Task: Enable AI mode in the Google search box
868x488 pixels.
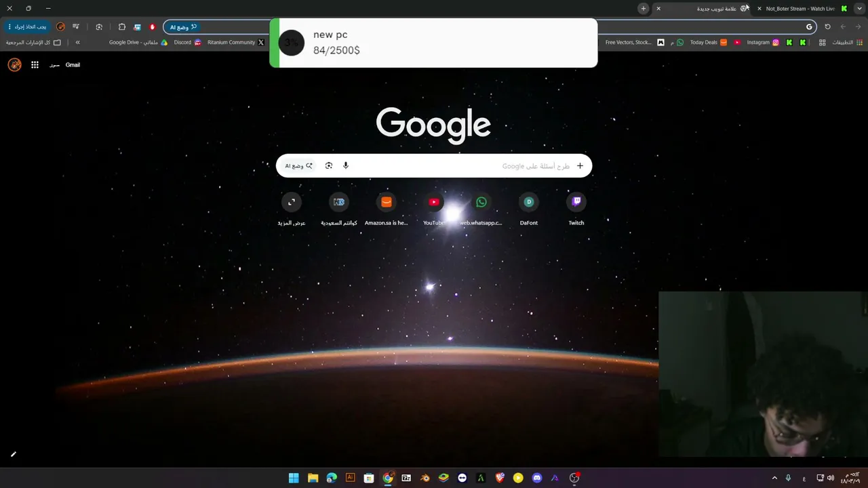Action: [299, 166]
